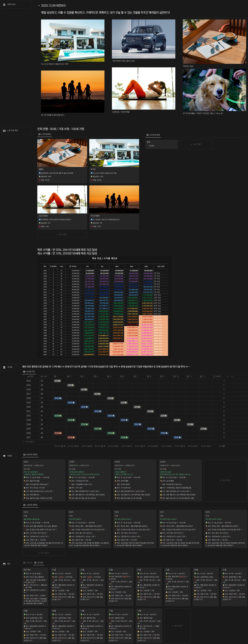
Task: Open the Volvo XC90 car image
Action: pos(144,39)
